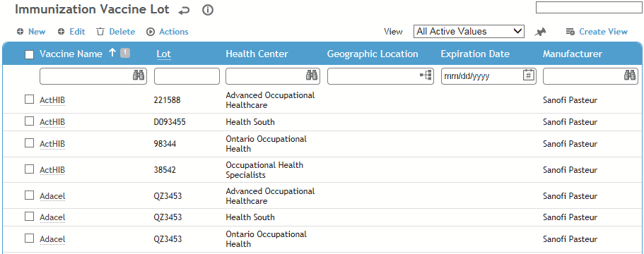644x254 pixels.
Task: Focus the search box at the top right
Action: 589,7
